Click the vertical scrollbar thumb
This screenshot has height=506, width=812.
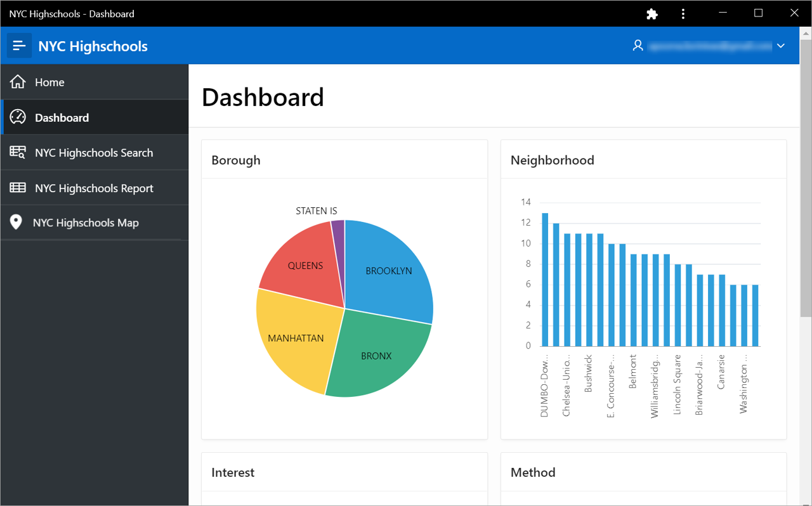pyautogui.click(x=805, y=178)
